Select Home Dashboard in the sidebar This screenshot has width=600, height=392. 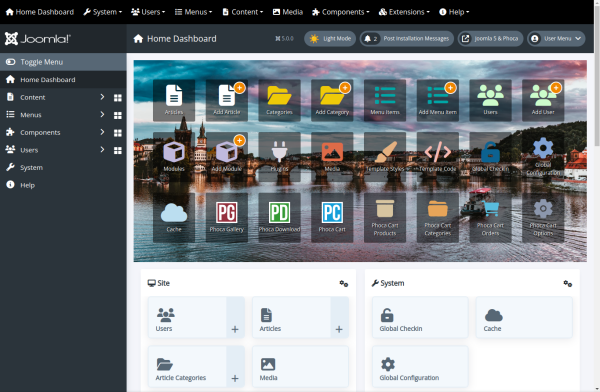(63, 80)
